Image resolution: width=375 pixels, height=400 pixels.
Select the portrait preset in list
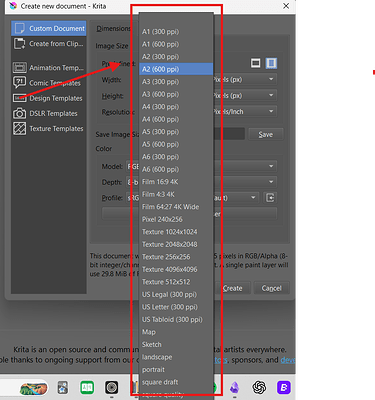[176, 369]
